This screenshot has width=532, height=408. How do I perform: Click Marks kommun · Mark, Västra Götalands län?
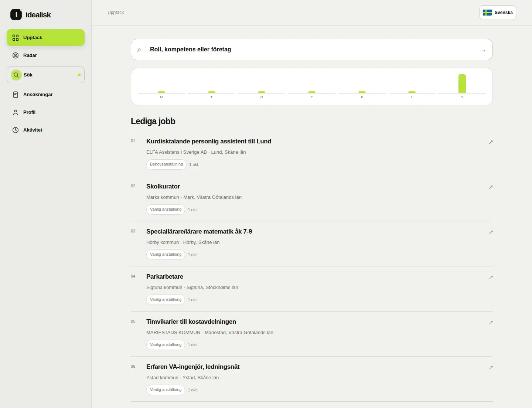click(x=194, y=197)
